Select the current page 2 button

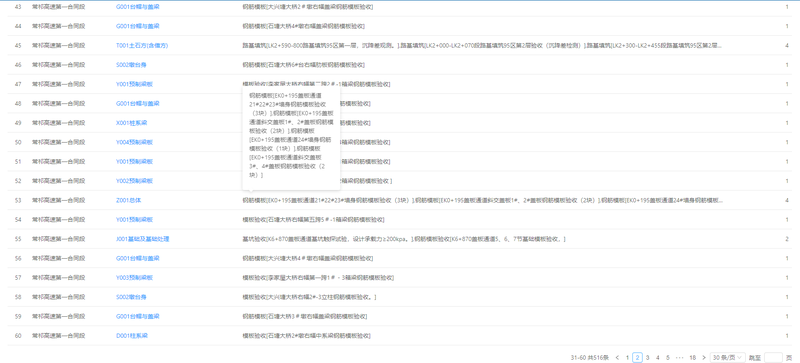[x=637, y=357]
